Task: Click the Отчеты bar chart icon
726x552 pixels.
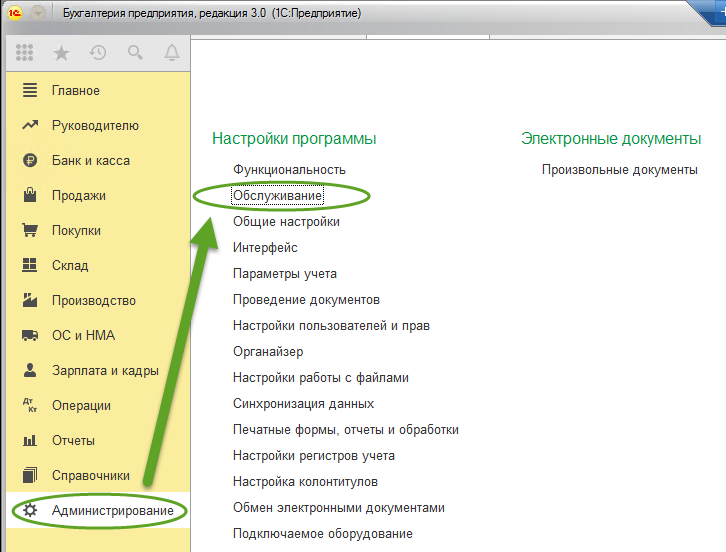Action: [30, 440]
